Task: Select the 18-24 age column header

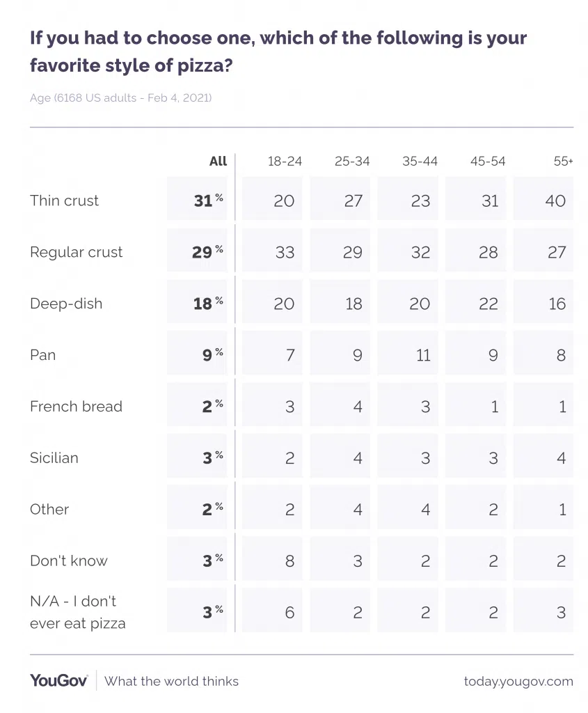Action: pyautogui.click(x=285, y=161)
